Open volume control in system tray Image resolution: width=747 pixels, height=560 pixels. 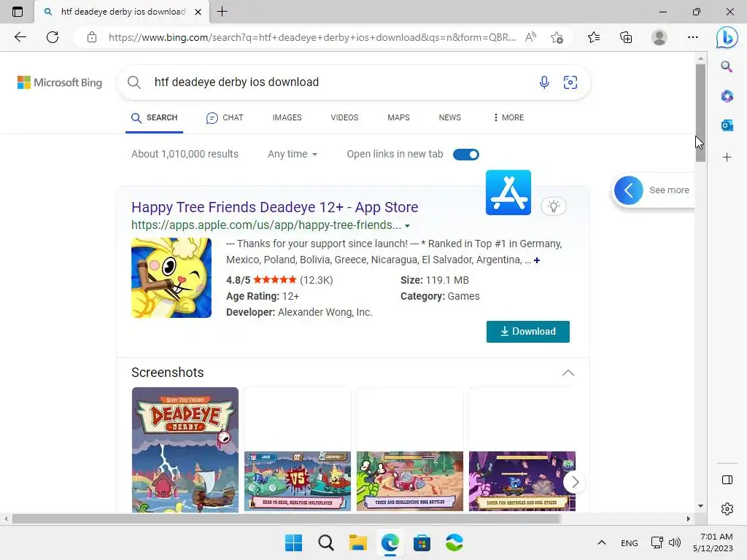pos(675,542)
